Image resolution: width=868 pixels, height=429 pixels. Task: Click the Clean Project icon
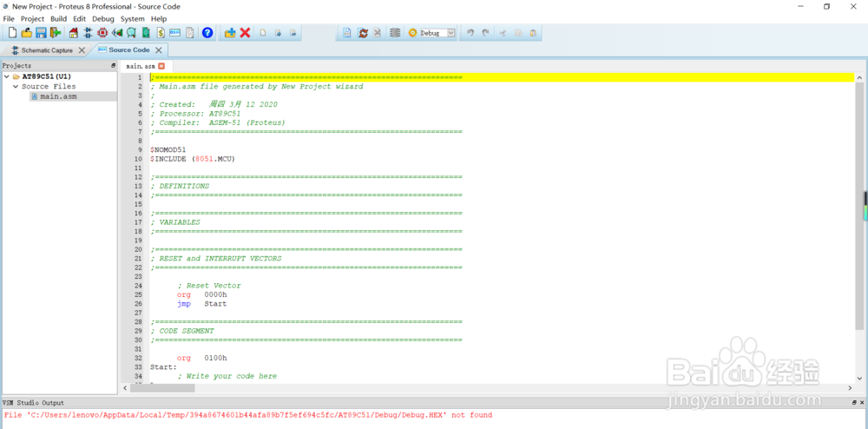[377, 33]
